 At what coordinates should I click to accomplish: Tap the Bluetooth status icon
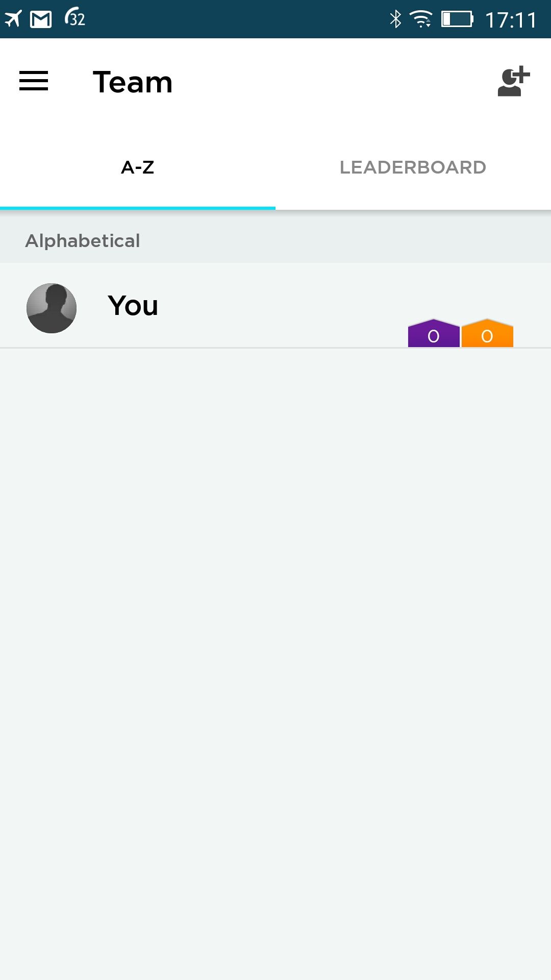(395, 19)
